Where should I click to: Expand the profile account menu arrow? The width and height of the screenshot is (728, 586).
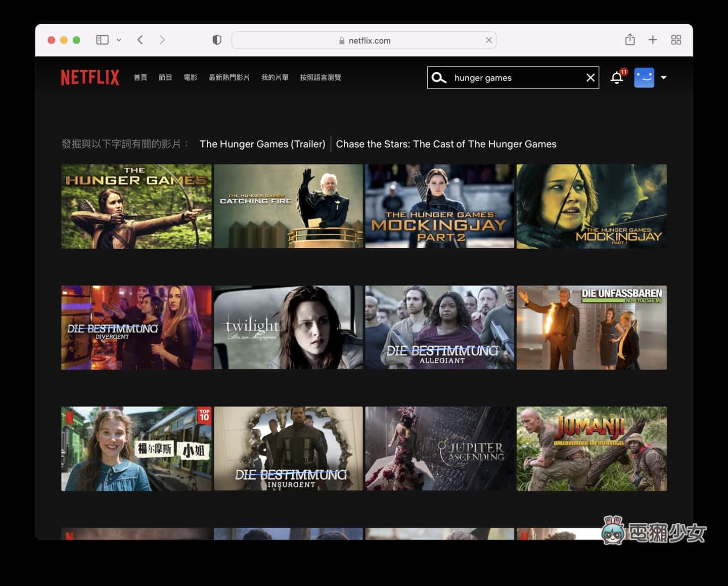[664, 78]
